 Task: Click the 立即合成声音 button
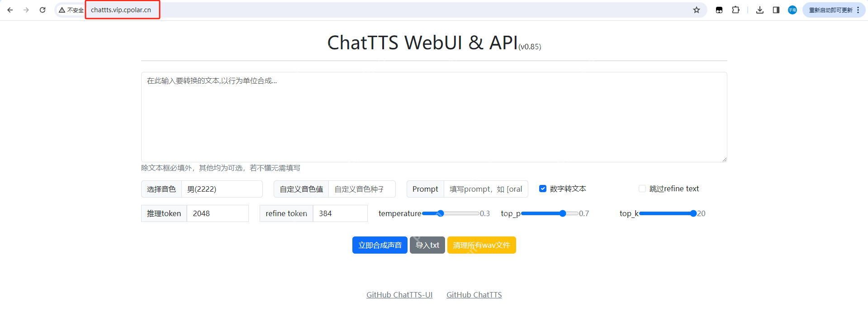[x=380, y=245]
